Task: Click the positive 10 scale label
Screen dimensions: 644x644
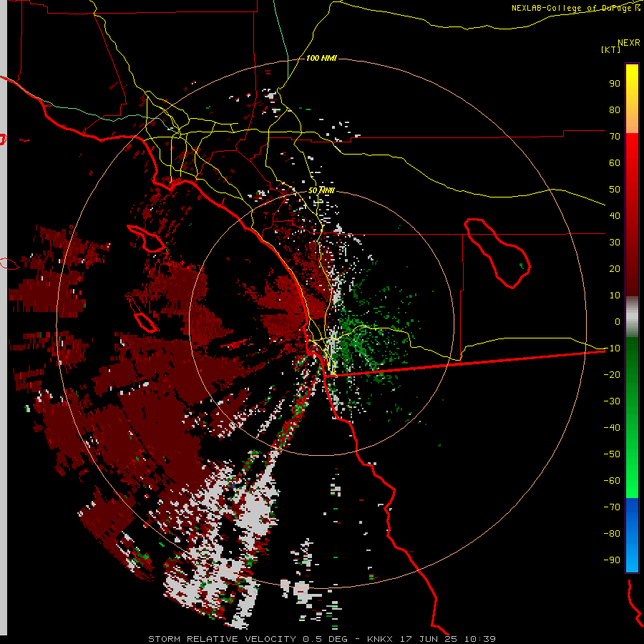Action: 615,296
